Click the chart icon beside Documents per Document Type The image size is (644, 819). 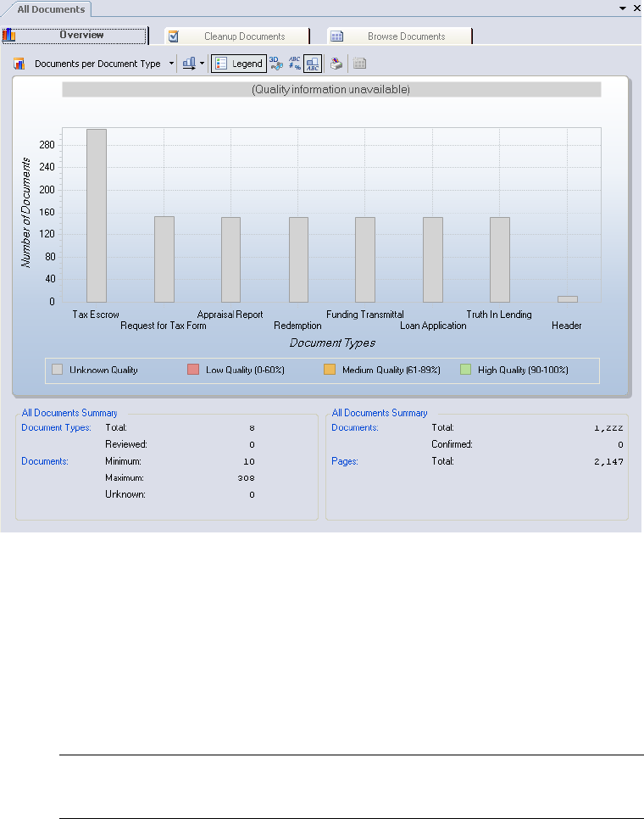pos(19,64)
